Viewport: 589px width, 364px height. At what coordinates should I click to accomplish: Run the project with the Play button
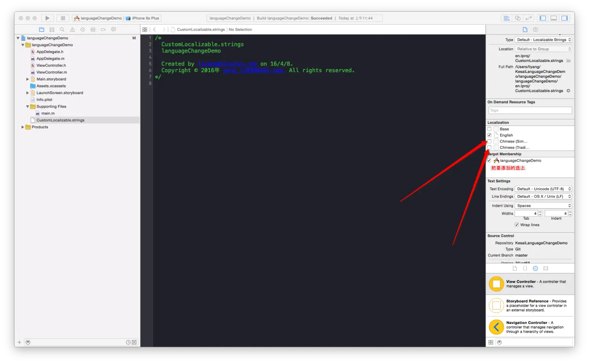point(48,18)
